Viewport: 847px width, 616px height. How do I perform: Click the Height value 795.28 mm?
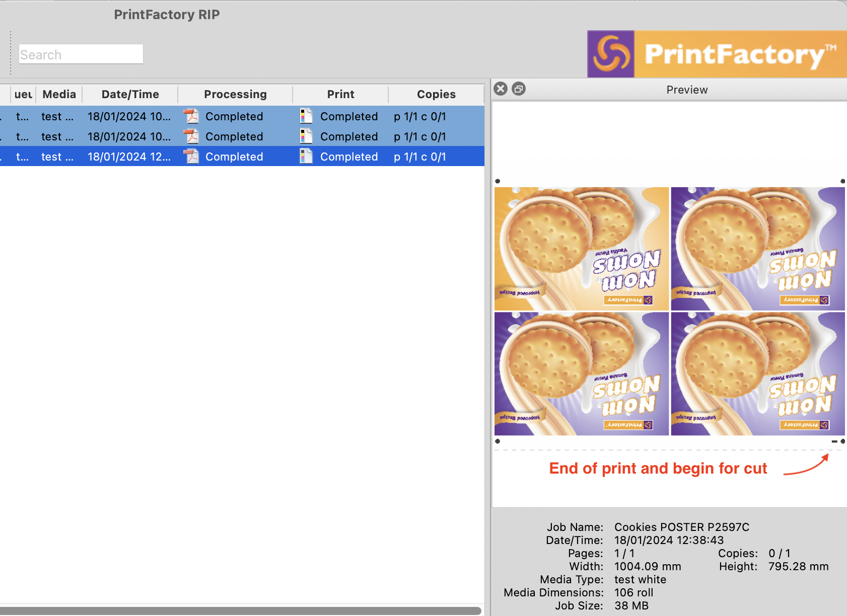[798, 566]
